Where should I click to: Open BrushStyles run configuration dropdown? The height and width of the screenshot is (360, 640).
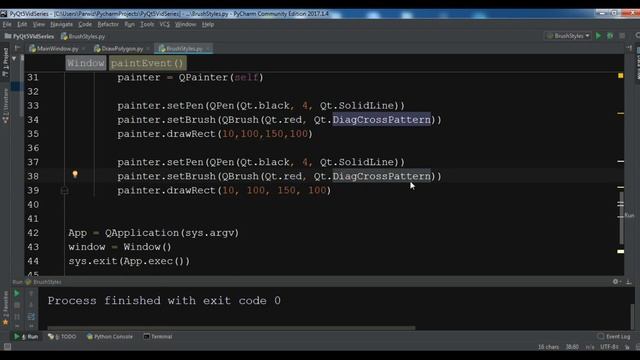[569, 36]
